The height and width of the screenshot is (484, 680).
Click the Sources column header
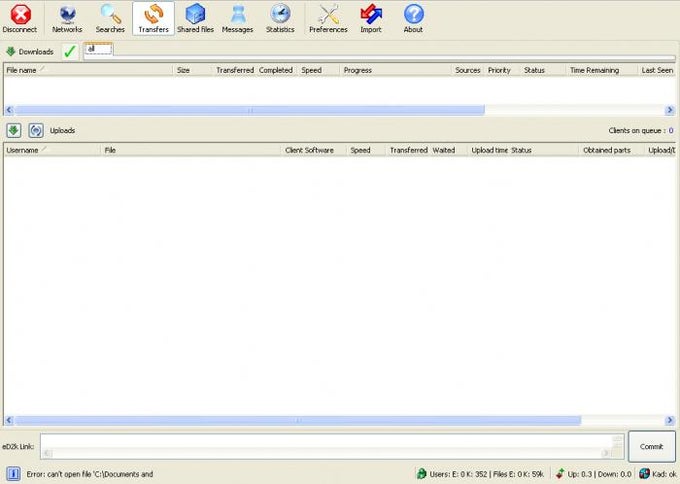[468, 70]
